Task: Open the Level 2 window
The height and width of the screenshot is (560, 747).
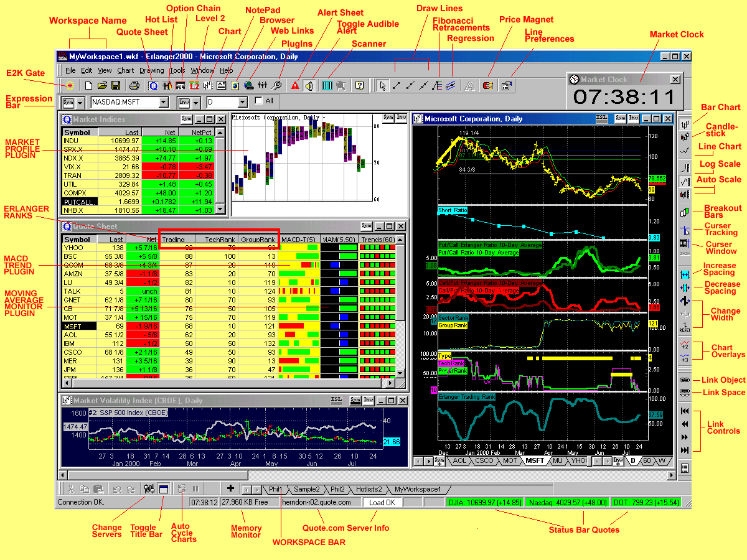Action: (194, 85)
